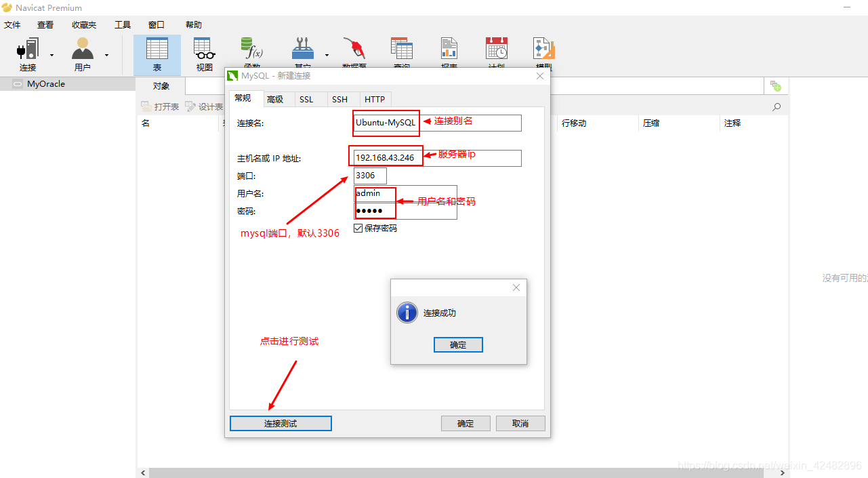The image size is (868, 478).
Task: Open the View (查看) menu
Action: pos(45,25)
